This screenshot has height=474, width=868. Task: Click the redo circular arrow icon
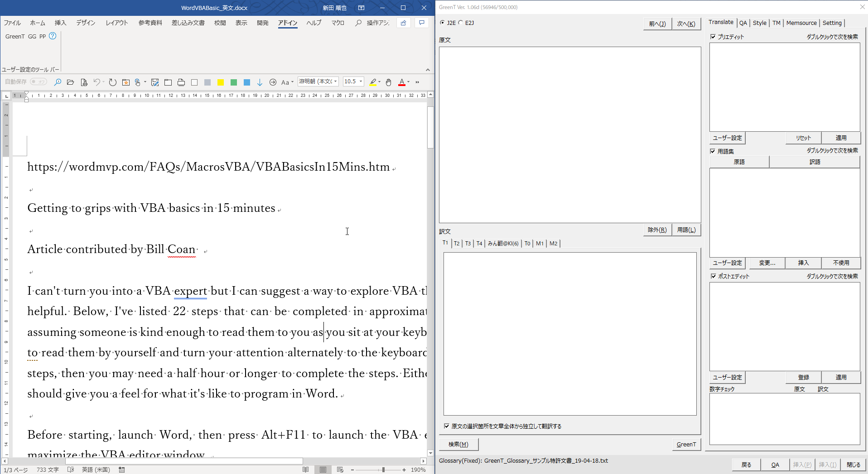(113, 82)
